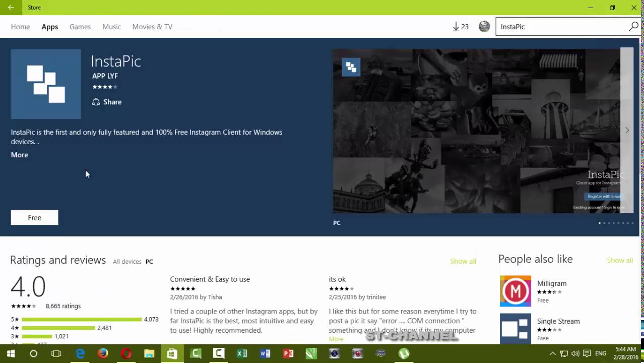Click the 3-star rating bar with 1,021
Screen dimensions: 644x363
(x=37, y=336)
